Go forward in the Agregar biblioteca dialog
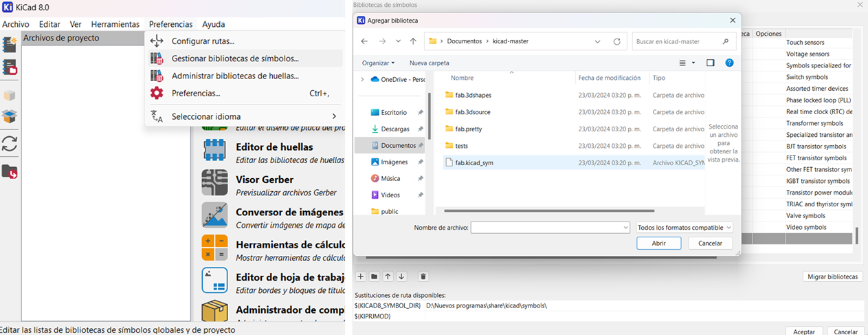868x335 pixels. [x=383, y=41]
